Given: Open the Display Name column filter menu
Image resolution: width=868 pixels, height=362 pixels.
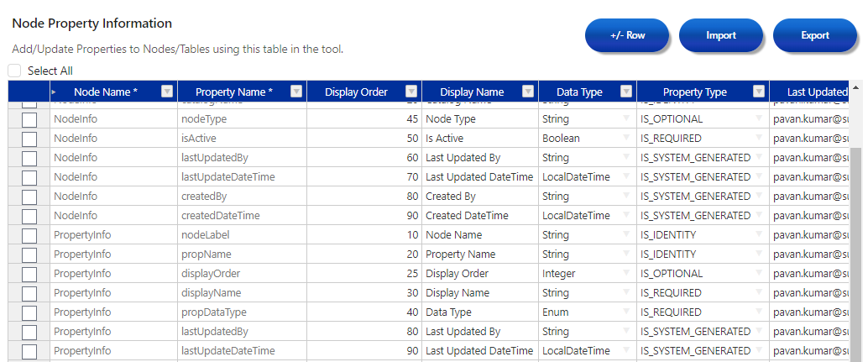Looking at the screenshot, I should (x=528, y=92).
